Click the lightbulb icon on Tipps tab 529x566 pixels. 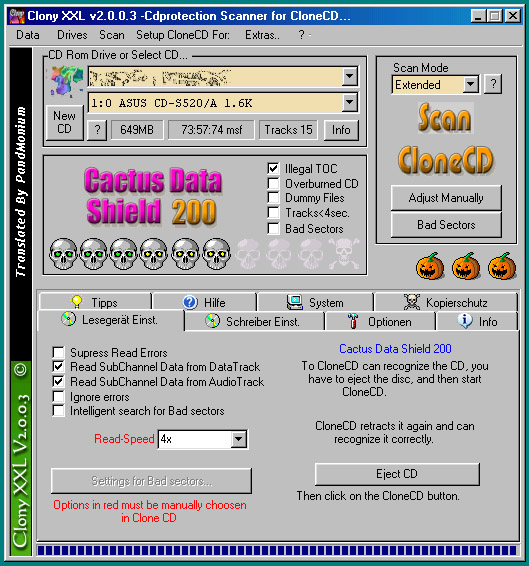(x=77, y=301)
